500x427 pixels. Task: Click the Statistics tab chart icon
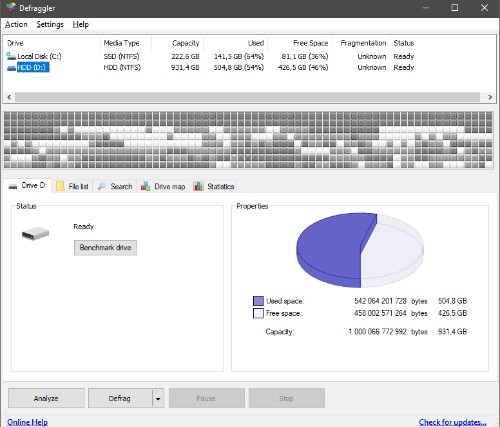point(198,186)
